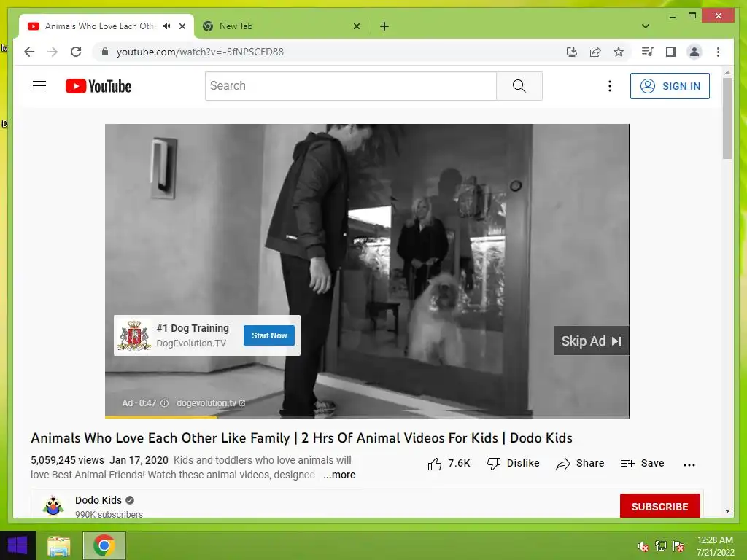The width and height of the screenshot is (747, 560).
Task: Open Chrome three-dot menu
Action: tap(718, 52)
